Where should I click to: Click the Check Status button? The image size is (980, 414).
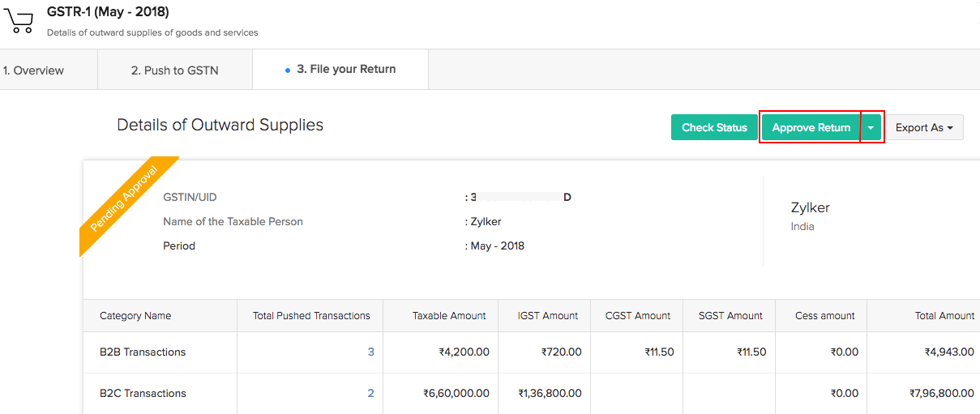[x=714, y=127]
